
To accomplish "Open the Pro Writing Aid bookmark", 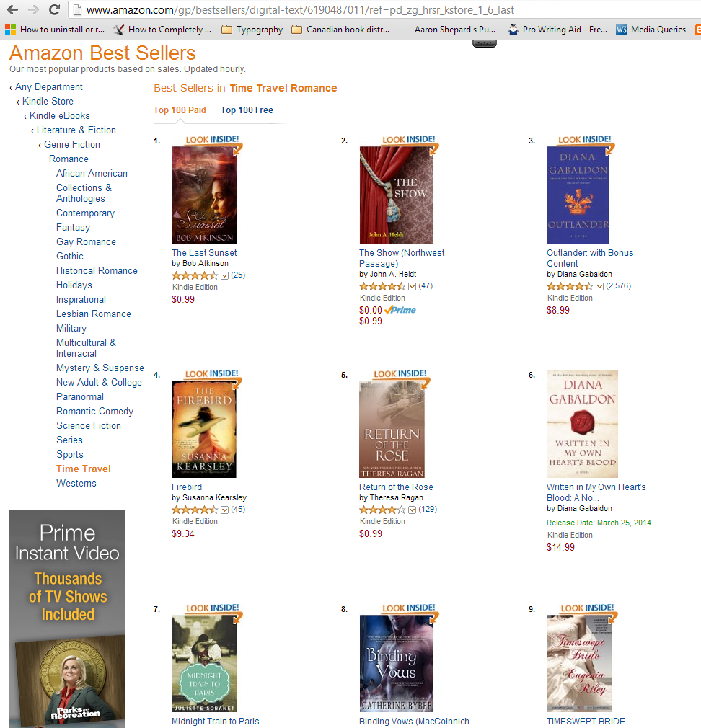I will (x=557, y=30).
